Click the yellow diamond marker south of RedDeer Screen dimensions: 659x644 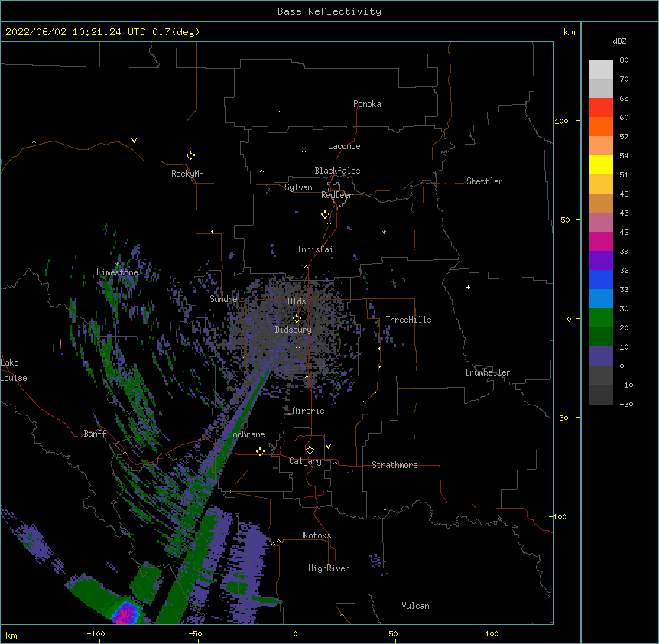click(x=326, y=215)
